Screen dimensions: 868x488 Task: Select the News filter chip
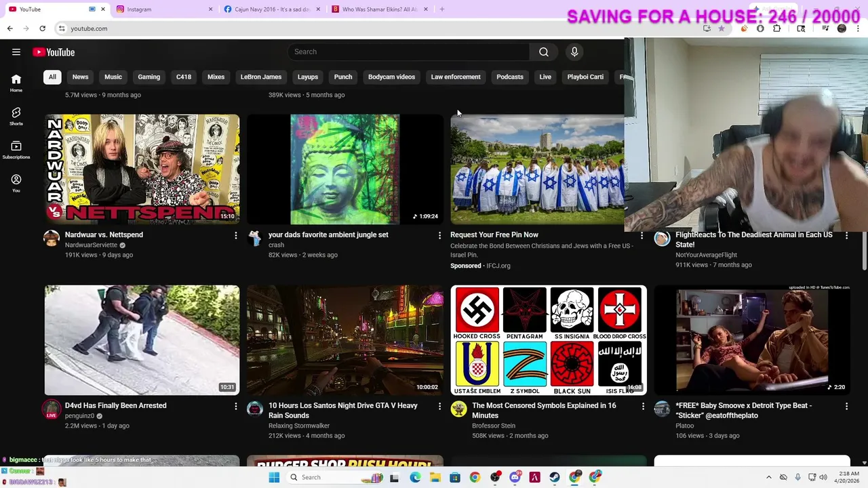tap(80, 77)
